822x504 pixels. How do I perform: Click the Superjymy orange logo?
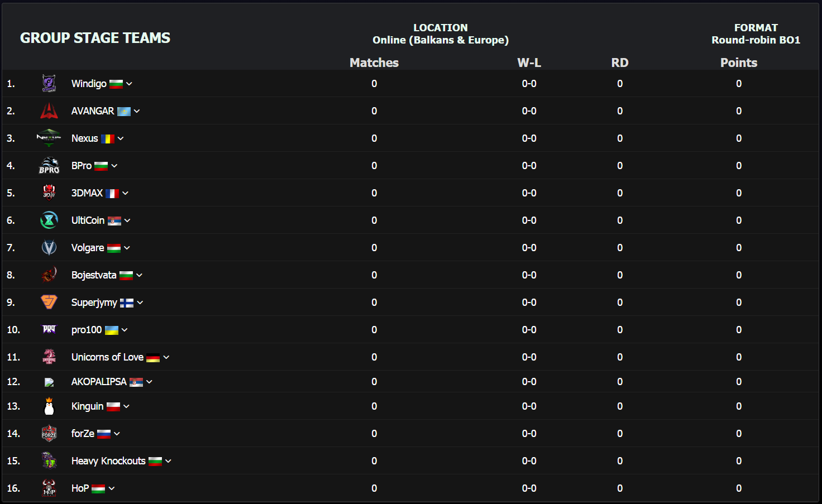point(49,302)
